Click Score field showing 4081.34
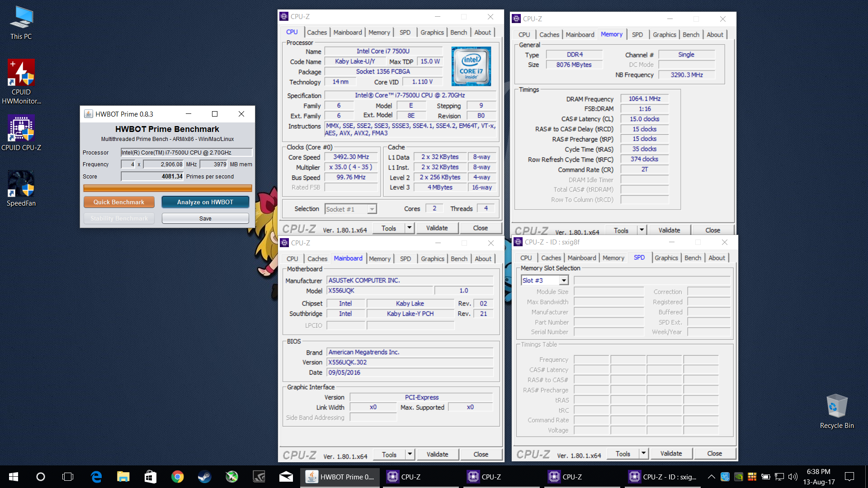 tap(152, 177)
